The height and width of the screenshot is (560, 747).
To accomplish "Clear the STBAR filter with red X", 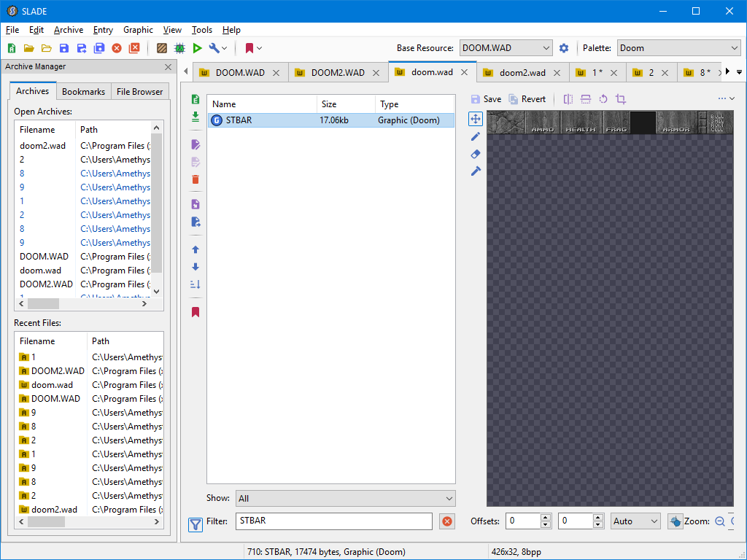I will pos(447,521).
